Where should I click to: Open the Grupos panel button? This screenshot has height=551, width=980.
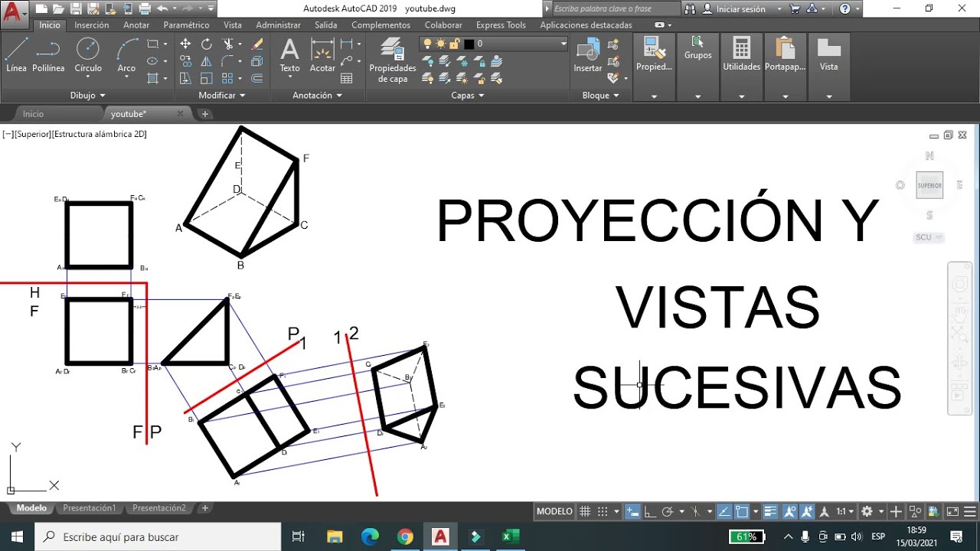tap(697, 48)
